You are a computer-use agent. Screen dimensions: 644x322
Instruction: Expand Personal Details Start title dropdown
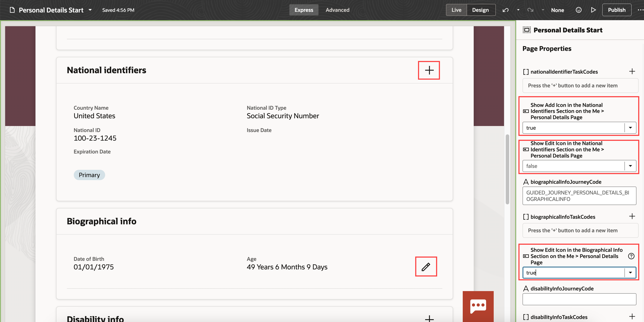(90, 10)
